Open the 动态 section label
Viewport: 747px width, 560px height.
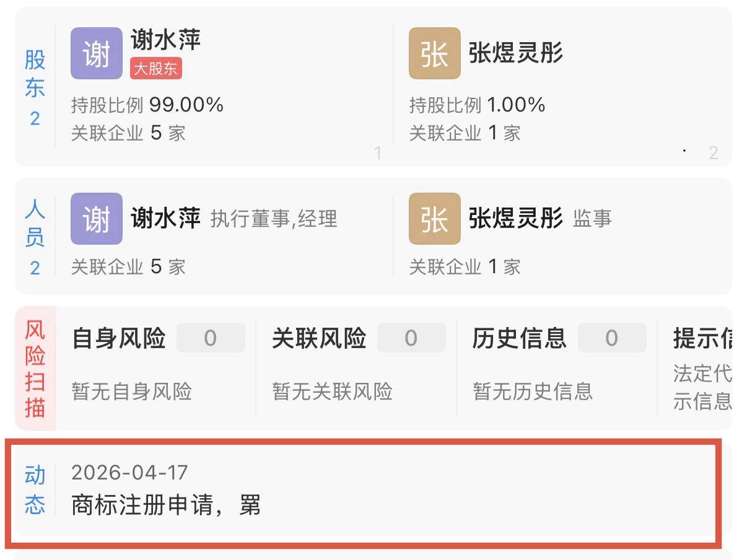35,490
